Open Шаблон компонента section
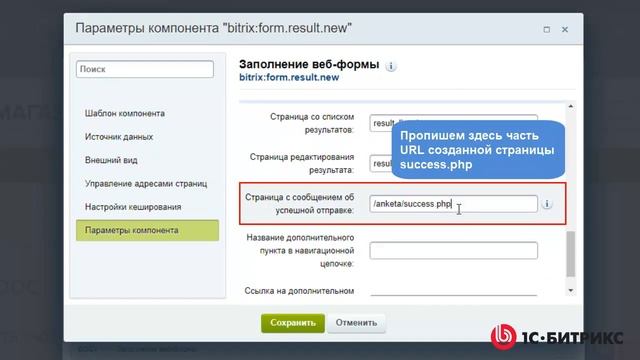Image resolution: width=640 pixels, height=360 pixels. click(x=124, y=113)
